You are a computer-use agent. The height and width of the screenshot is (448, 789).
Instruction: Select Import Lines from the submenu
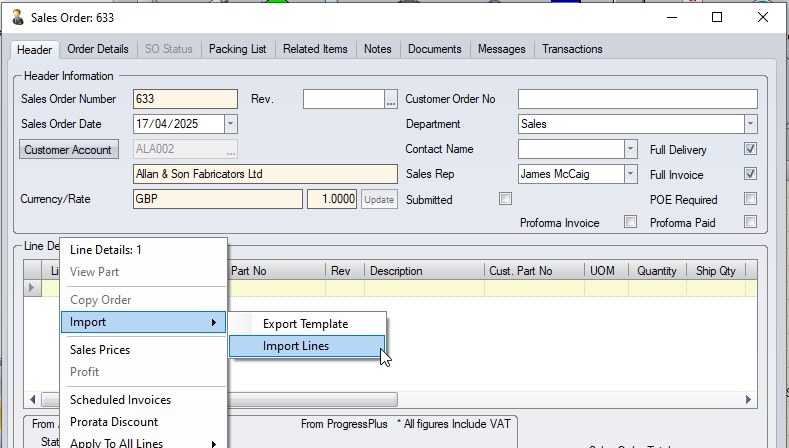(296, 346)
